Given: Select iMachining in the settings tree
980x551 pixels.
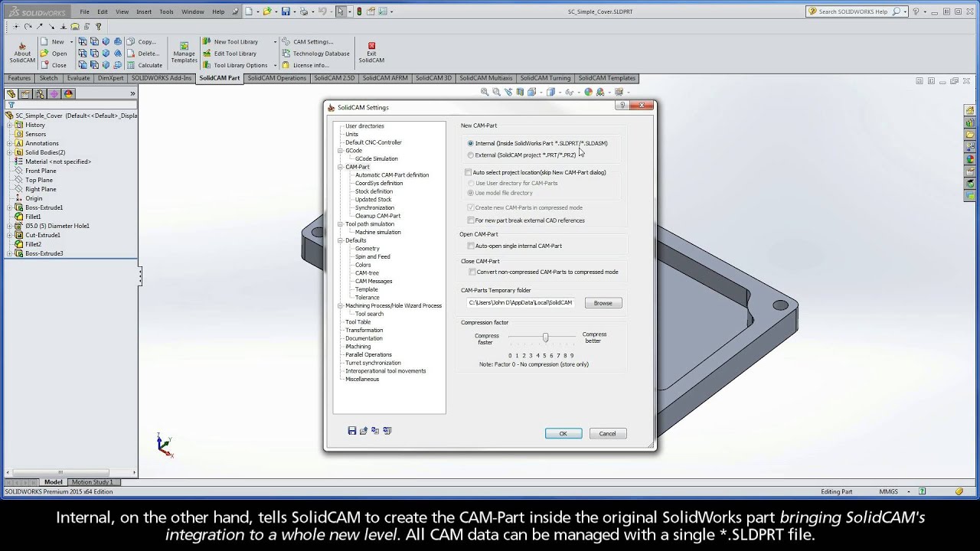Looking at the screenshot, I should click(358, 347).
